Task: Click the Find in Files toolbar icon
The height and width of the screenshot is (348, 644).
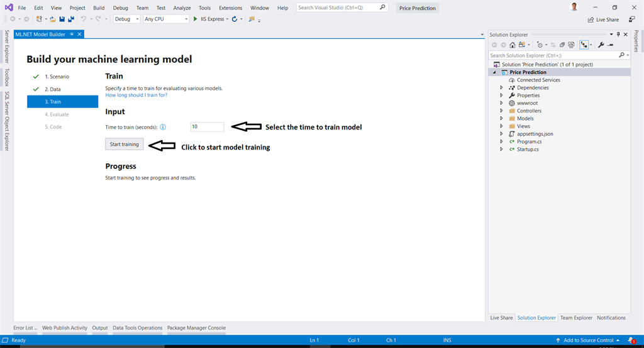Action: tap(252, 19)
